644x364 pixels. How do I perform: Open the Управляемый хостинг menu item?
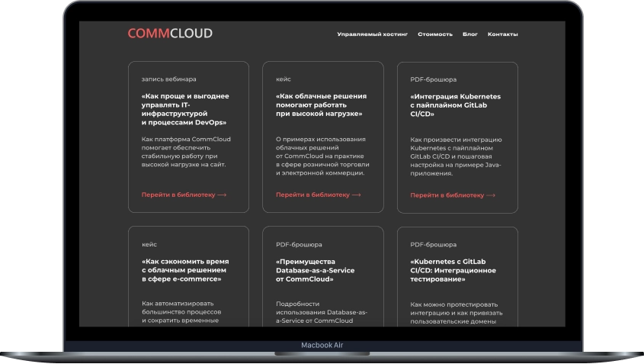point(373,34)
